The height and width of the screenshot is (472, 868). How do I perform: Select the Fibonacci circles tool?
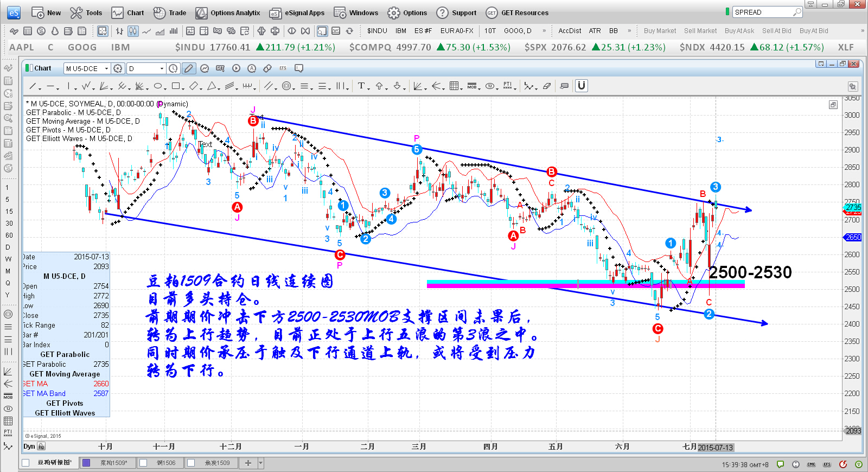click(286, 86)
